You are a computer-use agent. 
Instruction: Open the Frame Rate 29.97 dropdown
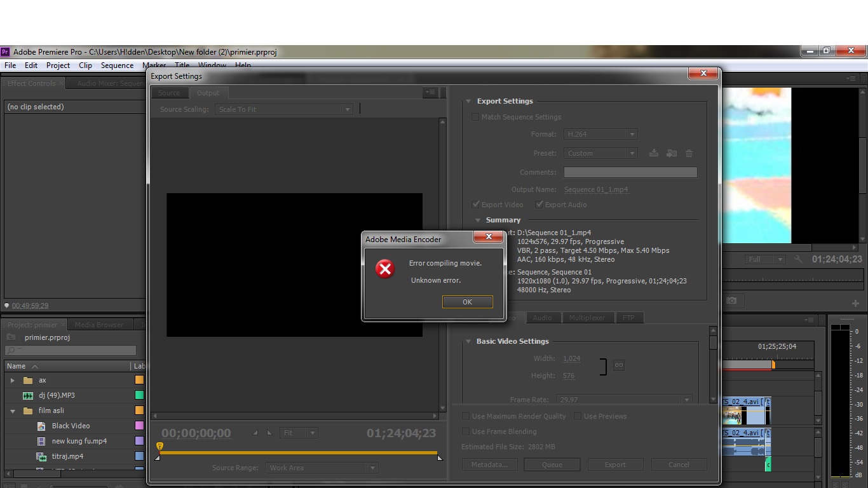[624, 400]
